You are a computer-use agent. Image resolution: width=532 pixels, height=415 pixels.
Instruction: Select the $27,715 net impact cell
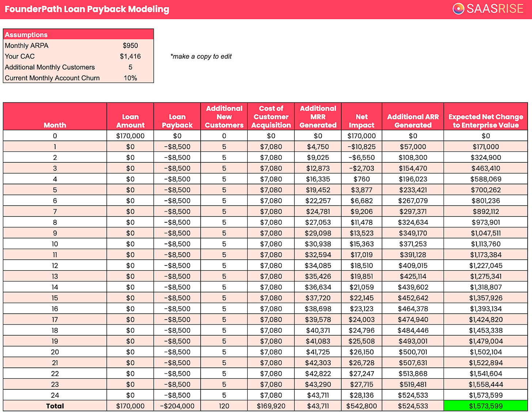click(362, 384)
